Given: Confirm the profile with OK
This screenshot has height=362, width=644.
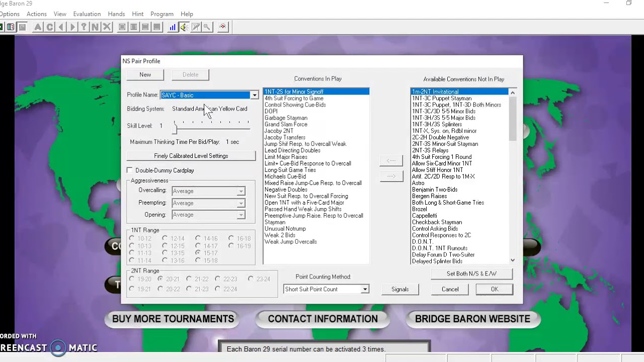Looking at the screenshot, I should [x=494, y=289].
